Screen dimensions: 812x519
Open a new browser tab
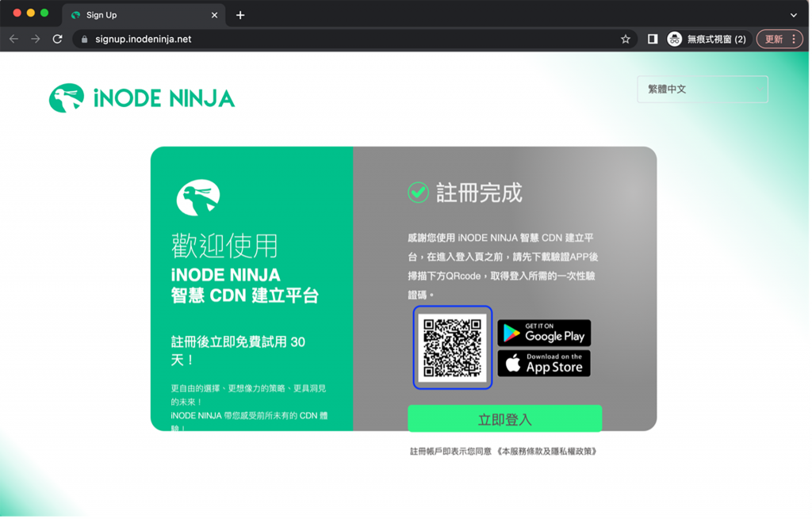(x=240, y=15)
